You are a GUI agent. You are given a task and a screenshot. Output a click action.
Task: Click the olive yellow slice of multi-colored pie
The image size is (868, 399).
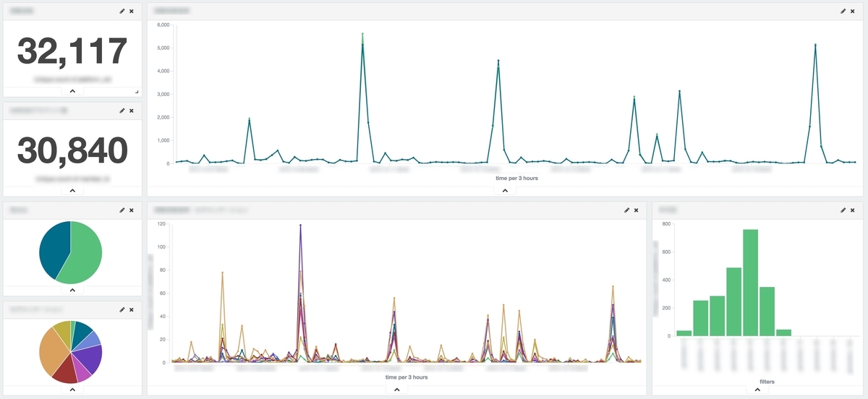click(x=62, y=331)
